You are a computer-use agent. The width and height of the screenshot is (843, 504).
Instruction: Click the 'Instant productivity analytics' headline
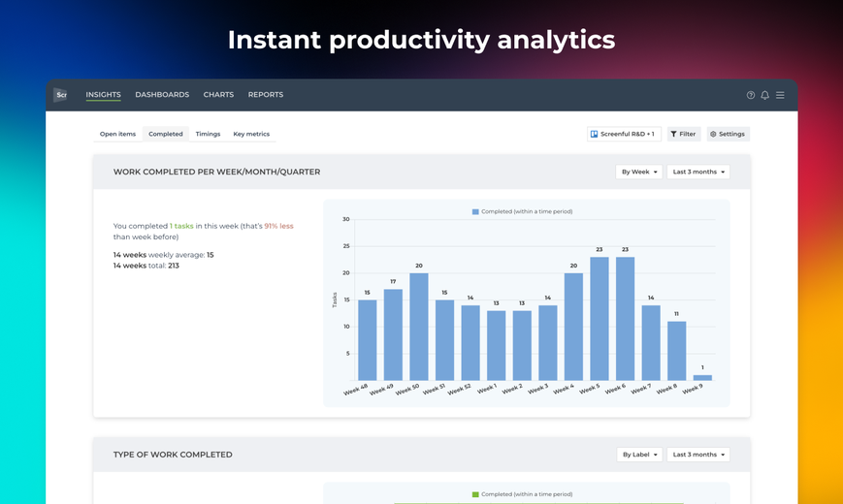421,40
